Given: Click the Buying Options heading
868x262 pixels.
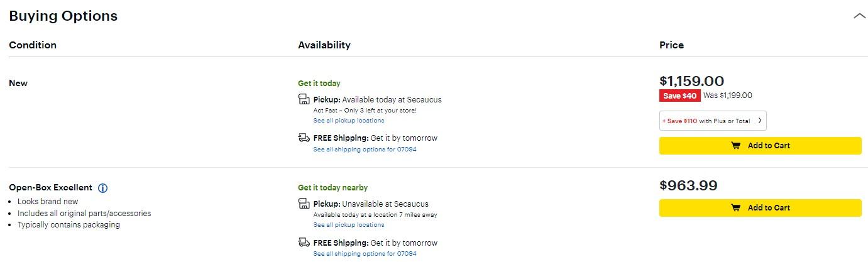Looking at the screenshot, I should (63, 16).
